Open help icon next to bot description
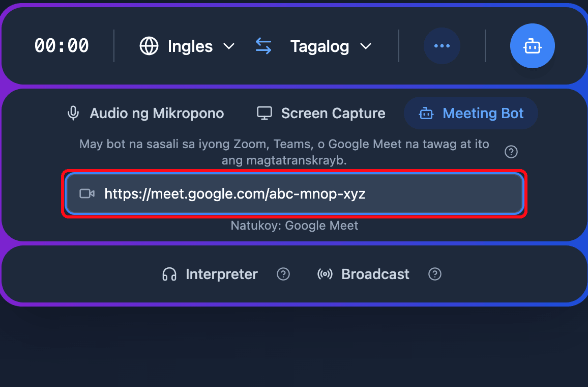This screenshot has height=387, width=588. (x=511, y=152)
